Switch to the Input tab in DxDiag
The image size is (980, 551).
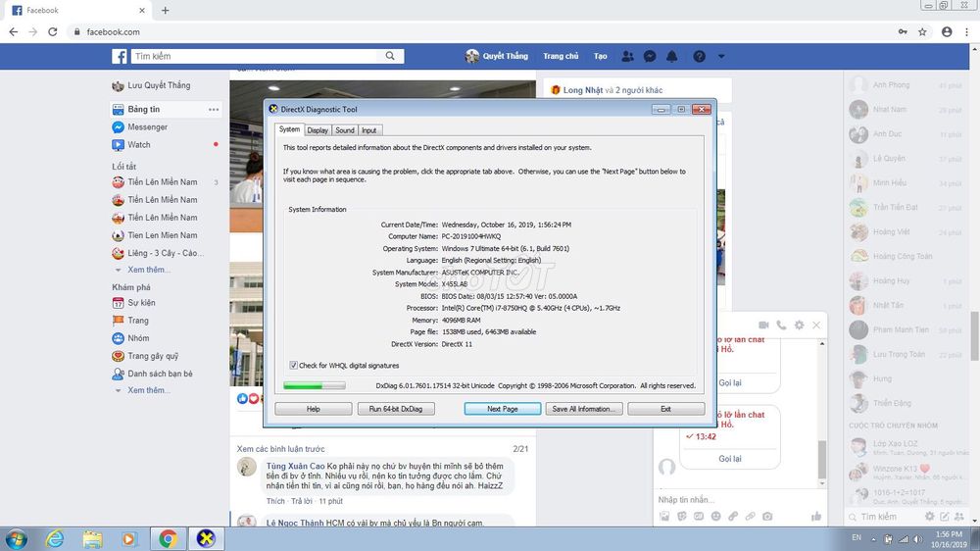tap(369, 130)
